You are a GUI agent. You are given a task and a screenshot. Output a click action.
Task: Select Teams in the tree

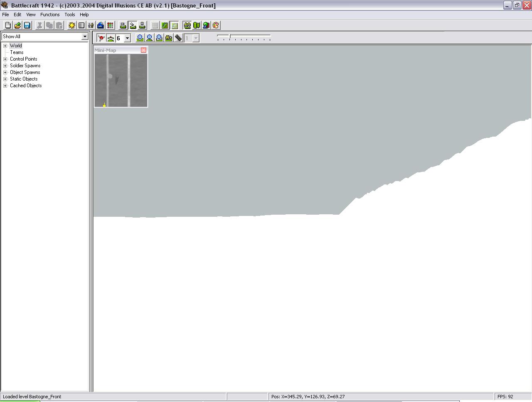click(x=17, y=52)
